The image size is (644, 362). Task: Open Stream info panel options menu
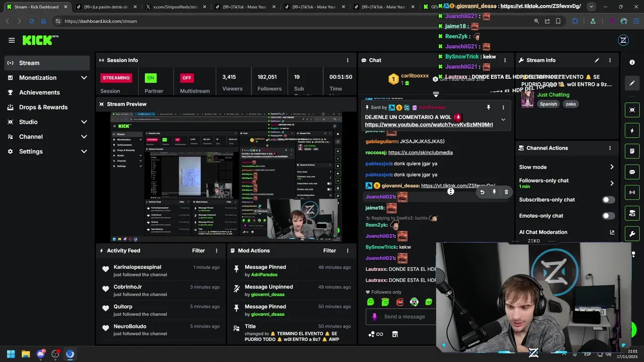tap(610, 60)
